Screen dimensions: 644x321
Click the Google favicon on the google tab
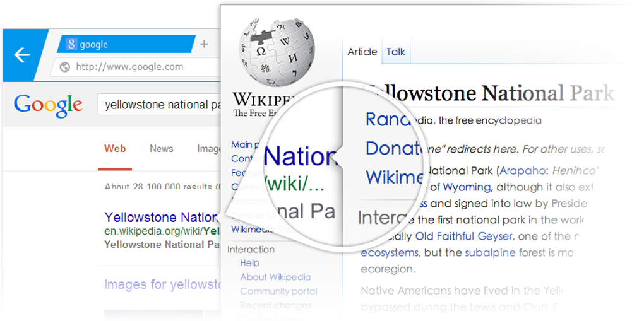click(71, 44)
